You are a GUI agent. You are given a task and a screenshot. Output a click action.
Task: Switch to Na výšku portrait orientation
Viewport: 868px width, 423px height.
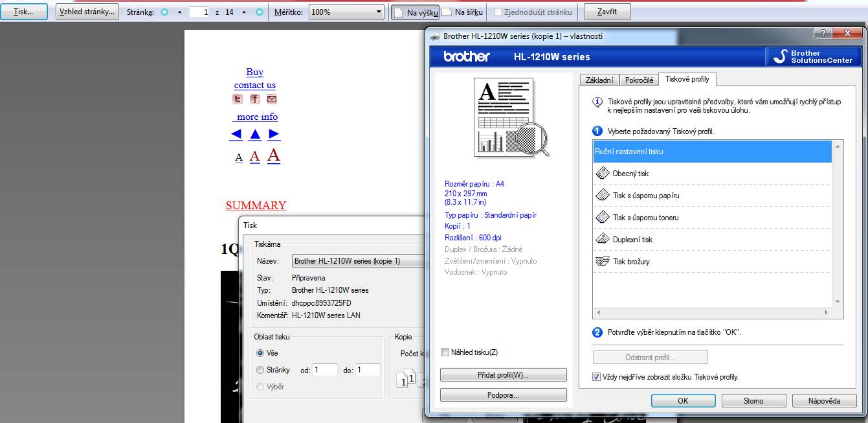[415, 12]
